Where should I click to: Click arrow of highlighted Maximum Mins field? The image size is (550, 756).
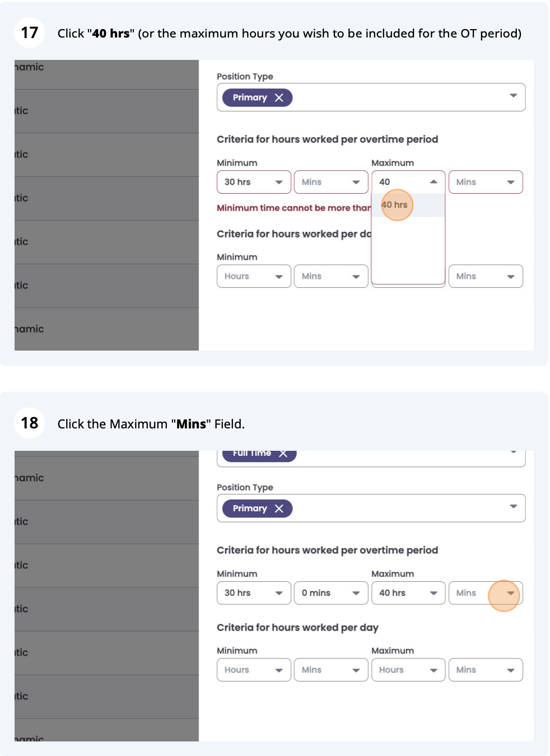pos(510,593)
